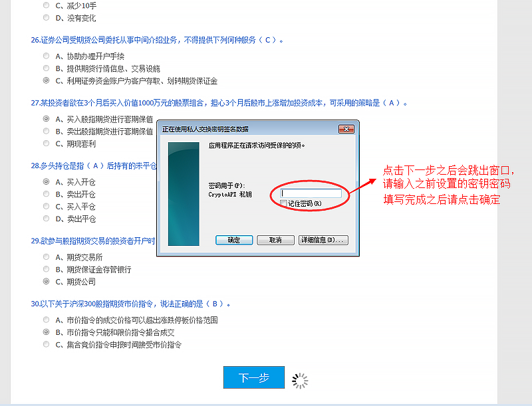Select B、卖出股指期货进行套期保值
The image size is (532, 406).
(46, 131)
